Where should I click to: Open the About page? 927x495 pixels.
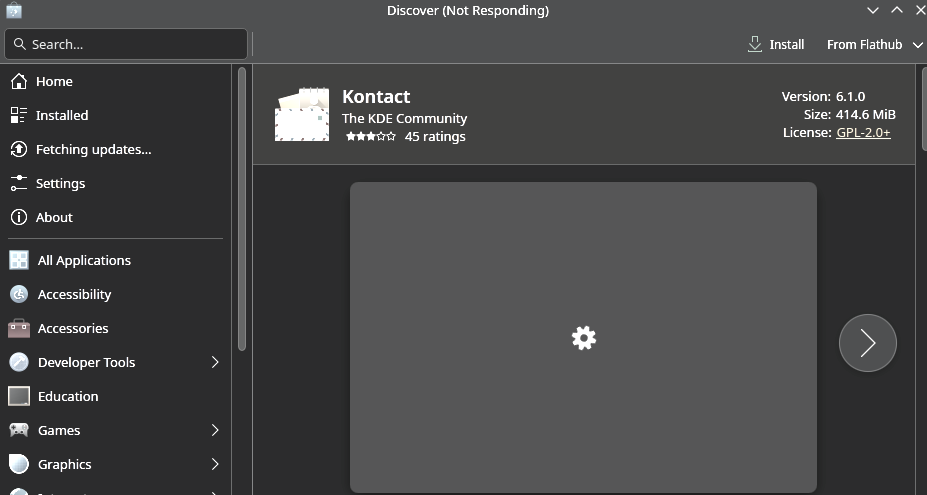click(116, 218)
